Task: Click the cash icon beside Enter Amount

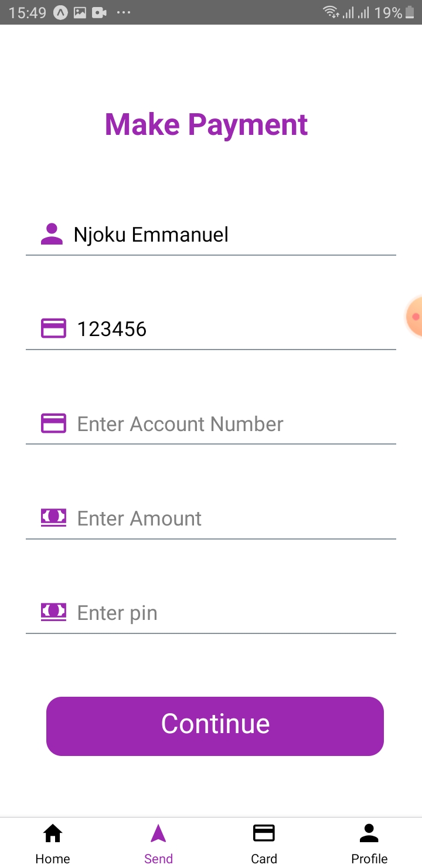Action: (53, 518)
